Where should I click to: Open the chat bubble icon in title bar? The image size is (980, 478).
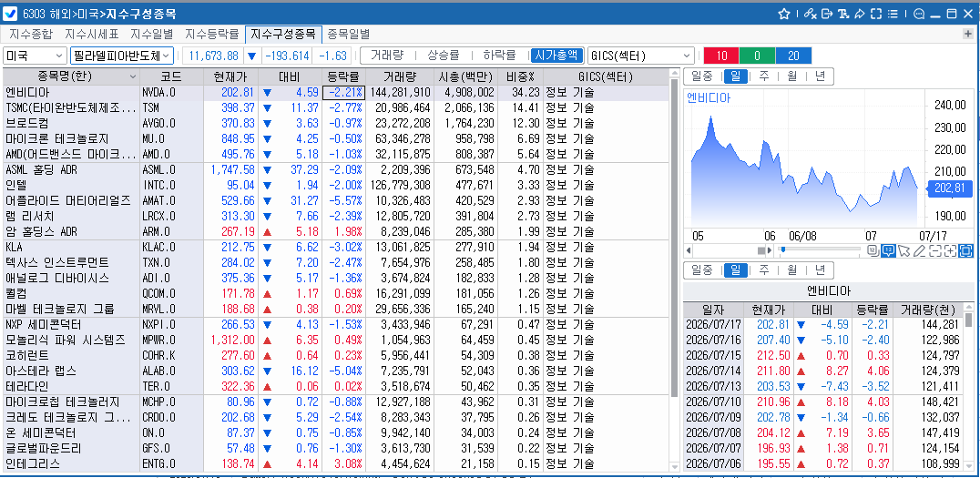(x=919, y=14)
